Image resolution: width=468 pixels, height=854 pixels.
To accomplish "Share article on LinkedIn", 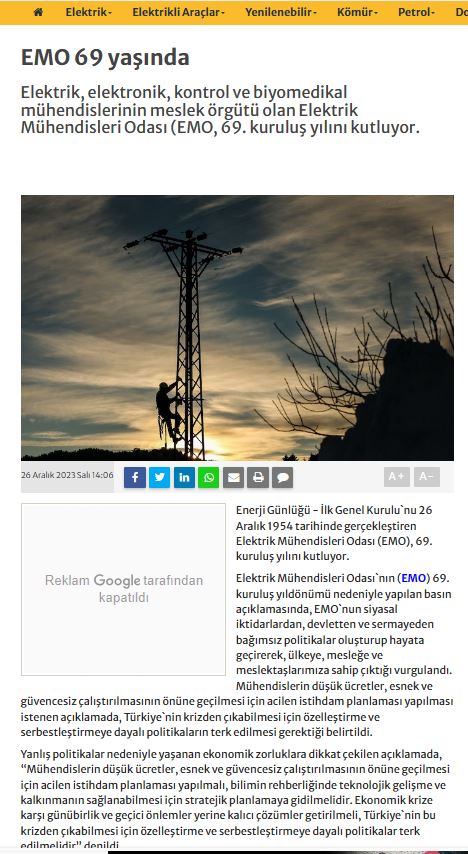I will pyautogui.click(x=184, y=478).
